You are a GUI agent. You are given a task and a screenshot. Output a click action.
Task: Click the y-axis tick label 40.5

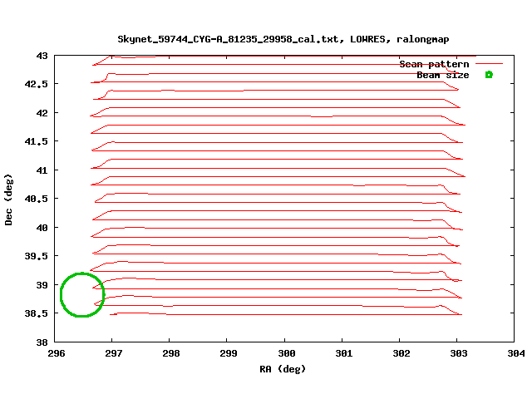tap(37, 199)
